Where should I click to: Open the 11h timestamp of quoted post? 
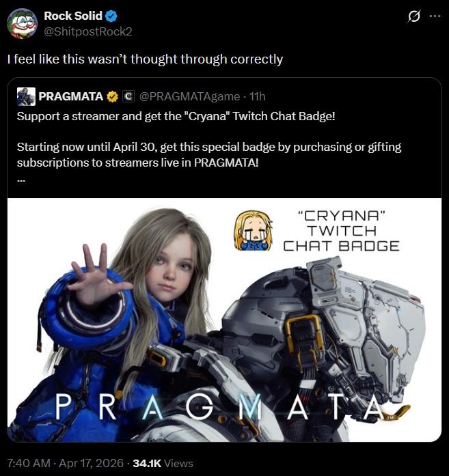[257, 96]
